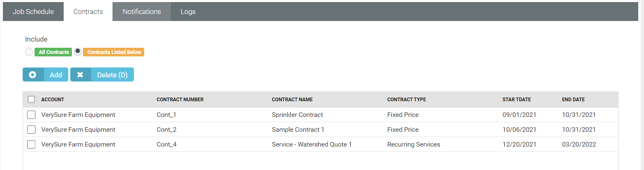Screen dimensions: 644x170
Task: Sort by the End Date column header
Action: (573, 100)
